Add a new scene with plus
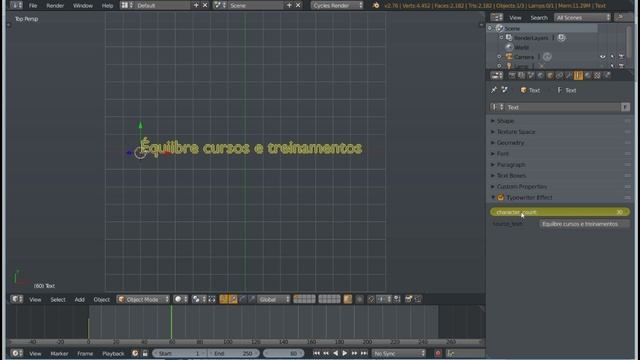Viewport: 640px width, 360px height. (x=289, y=5)
